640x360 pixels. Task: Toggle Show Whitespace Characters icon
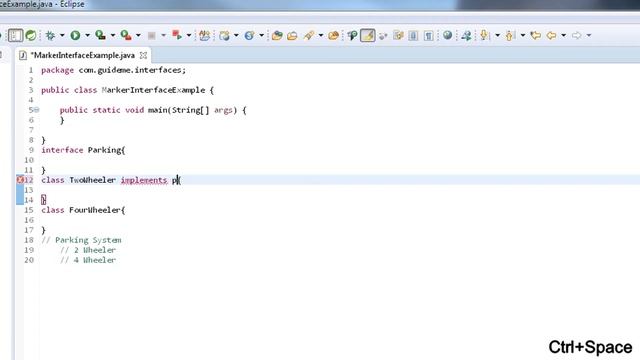click(428, 36)
